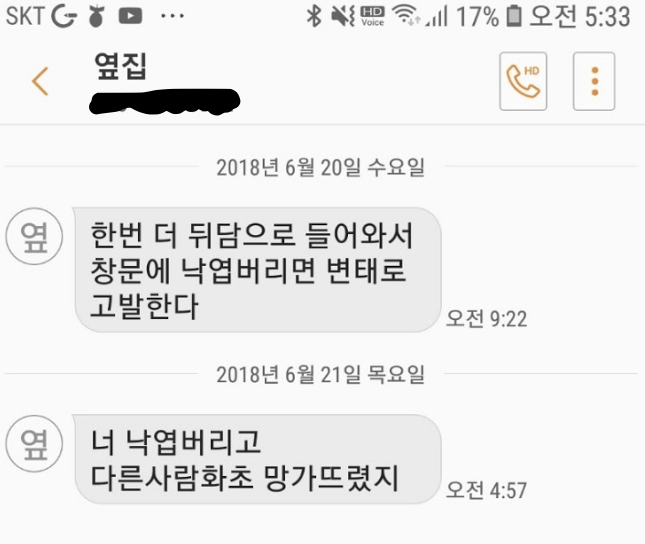Select the message beginning 너 낙엽버리고
The width and height of the screenshot is (645, 544).
pos(258,459)
